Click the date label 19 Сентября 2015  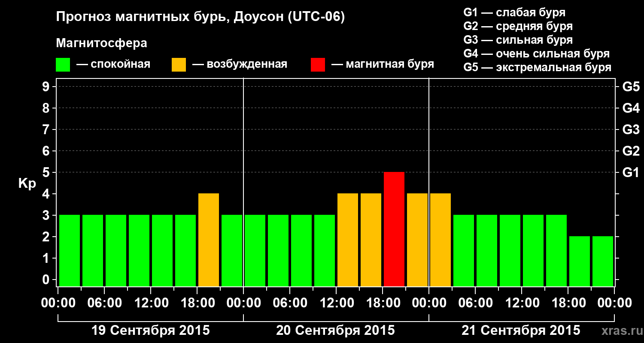[x=151, y=331]
